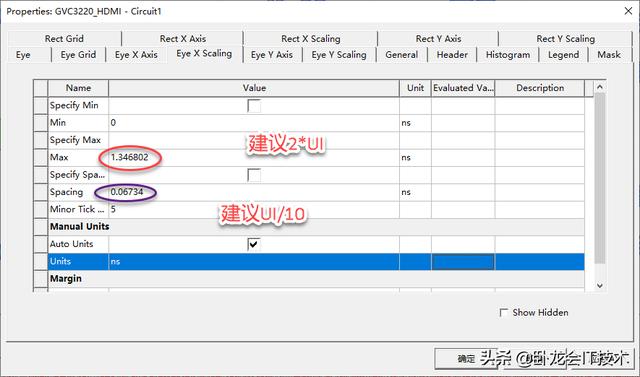Switch to the Legend tab

click(563, 55)
